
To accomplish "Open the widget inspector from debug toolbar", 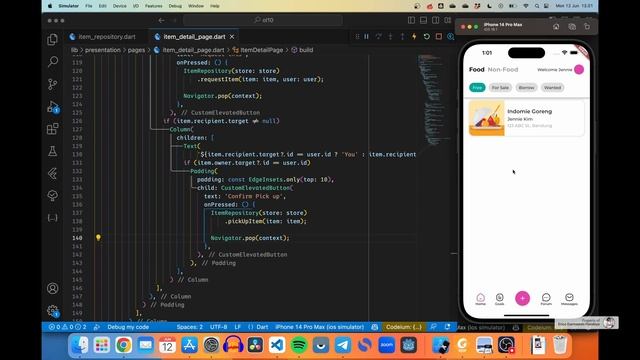I will (451, 37).
